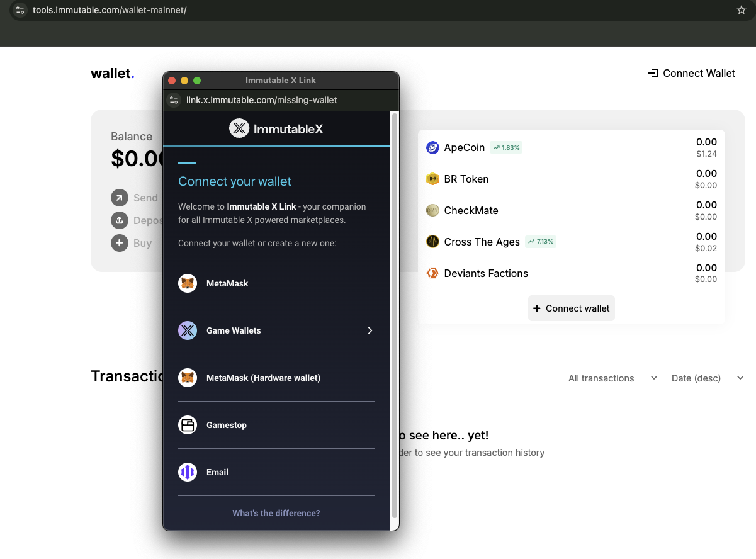This screenshot has width=756, height=559.
Task: Expand Game Wallets with the chevron arrow
Action: pos(370,330)
